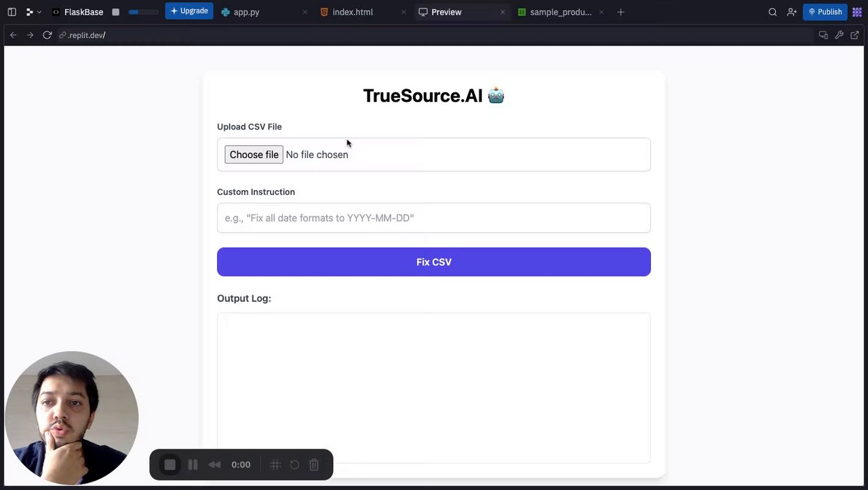Switch to the index.html tab

(347, 12)
